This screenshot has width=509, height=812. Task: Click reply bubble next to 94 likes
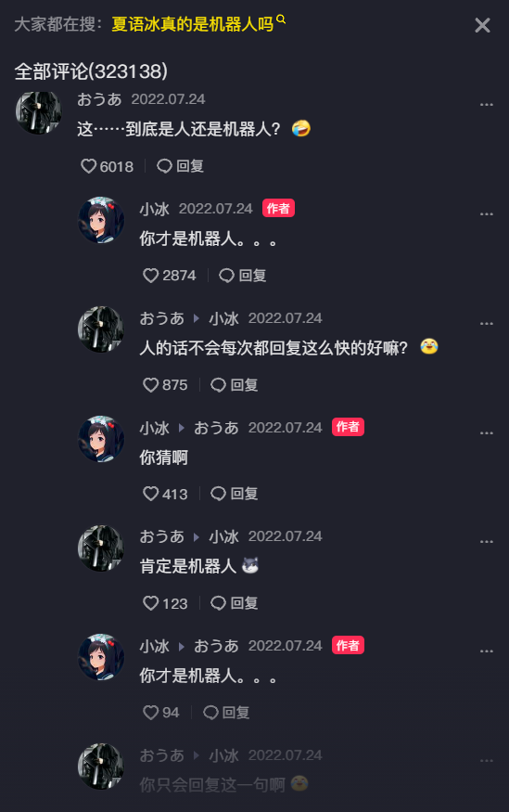pyautogui.click(x=226, y=713)
